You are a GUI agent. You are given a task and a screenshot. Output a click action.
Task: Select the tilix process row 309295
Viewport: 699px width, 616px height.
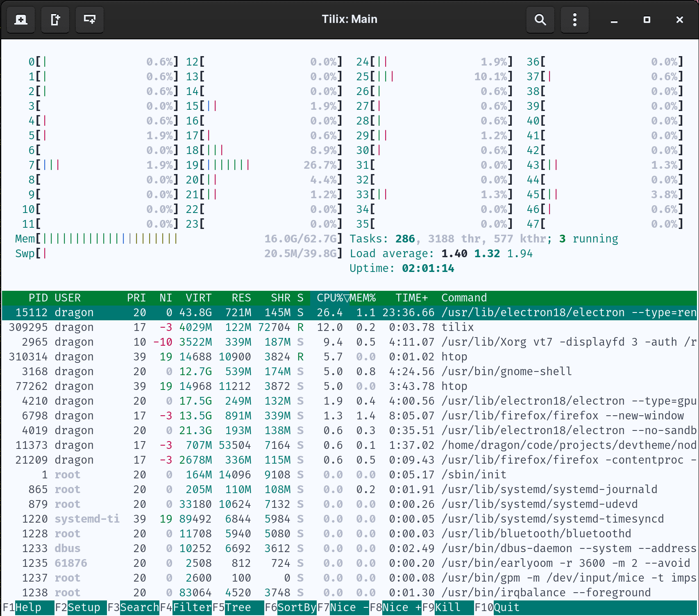(349, 327)
